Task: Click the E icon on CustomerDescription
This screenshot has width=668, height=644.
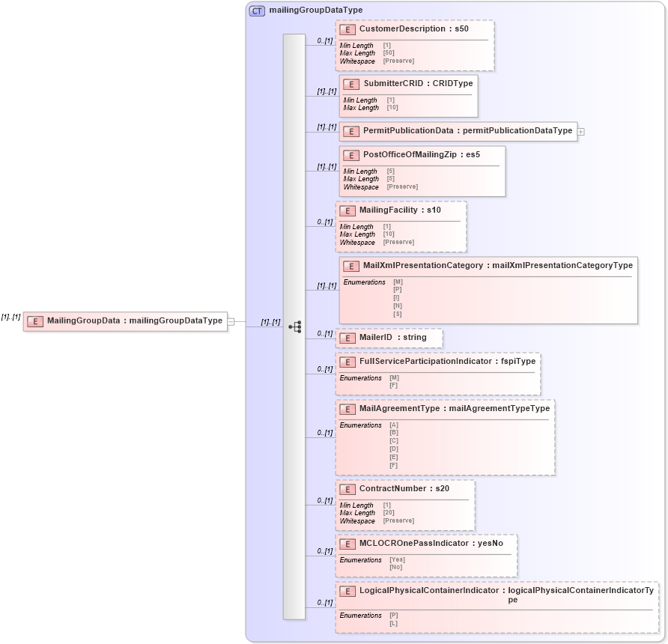Action: click(349, 29)
